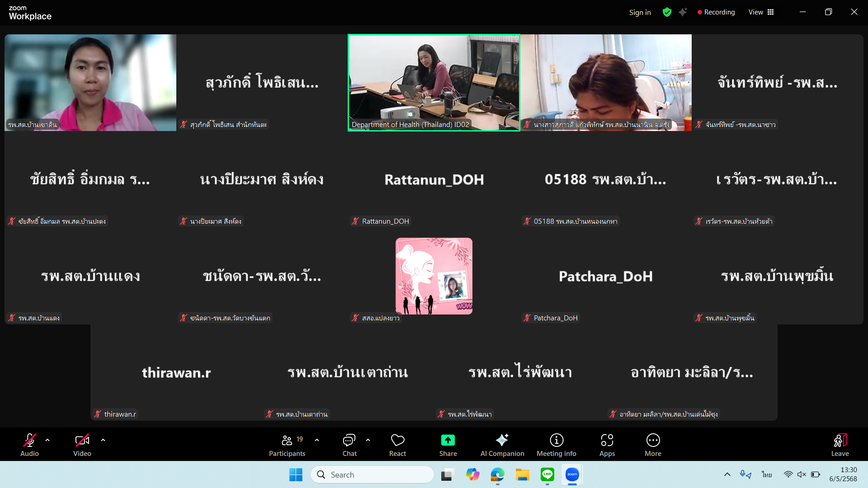Screen dimensions: 868x488
Task: Start camera with the Video button
Action: point(82,445)
